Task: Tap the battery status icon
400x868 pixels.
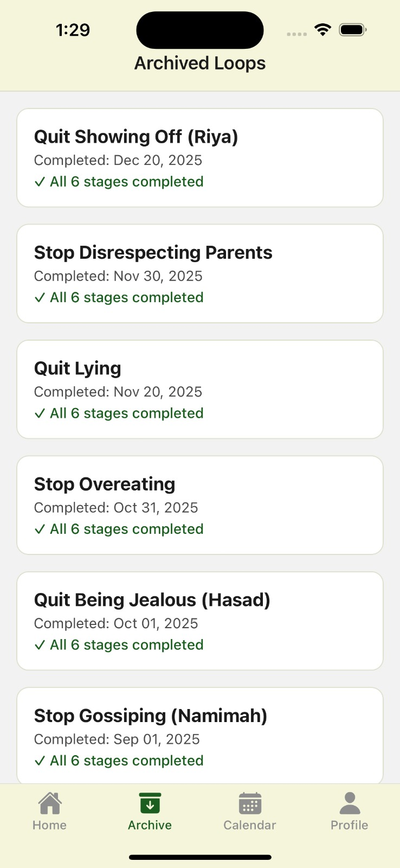Action: coord(353,30)
